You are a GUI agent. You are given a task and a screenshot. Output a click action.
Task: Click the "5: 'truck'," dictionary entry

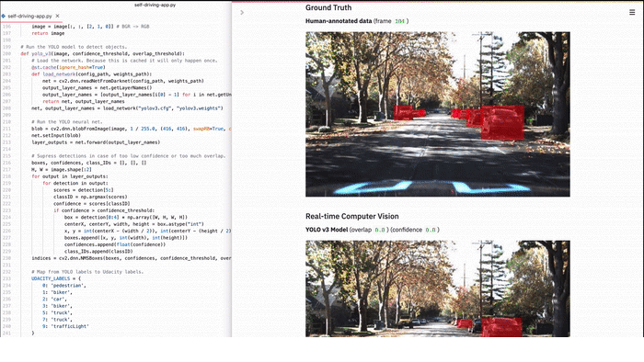pyautogui.click(x=57, y=312)
